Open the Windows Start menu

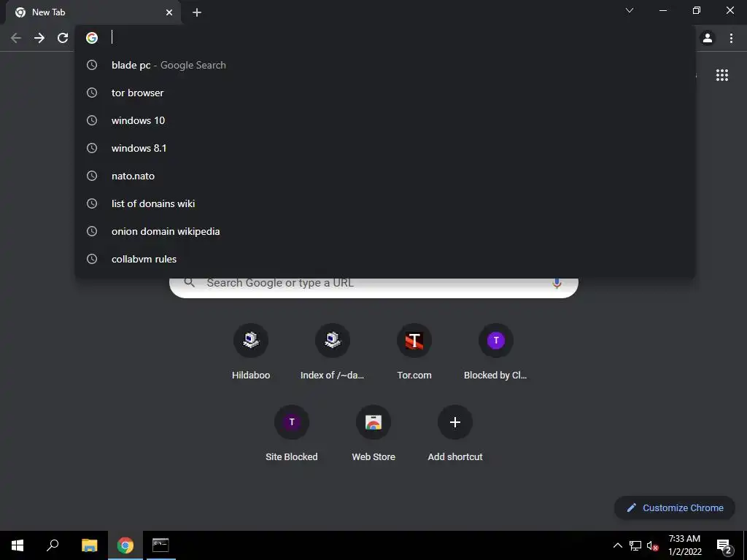pyautogui.click(x=18, y=545)
